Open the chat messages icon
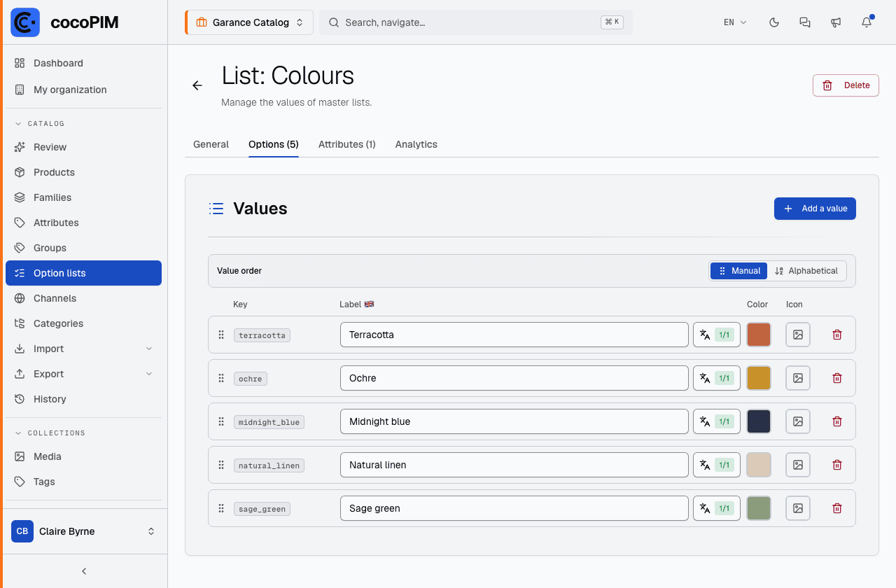Viewport: 896px width, 588px height. tap(805, 22)
